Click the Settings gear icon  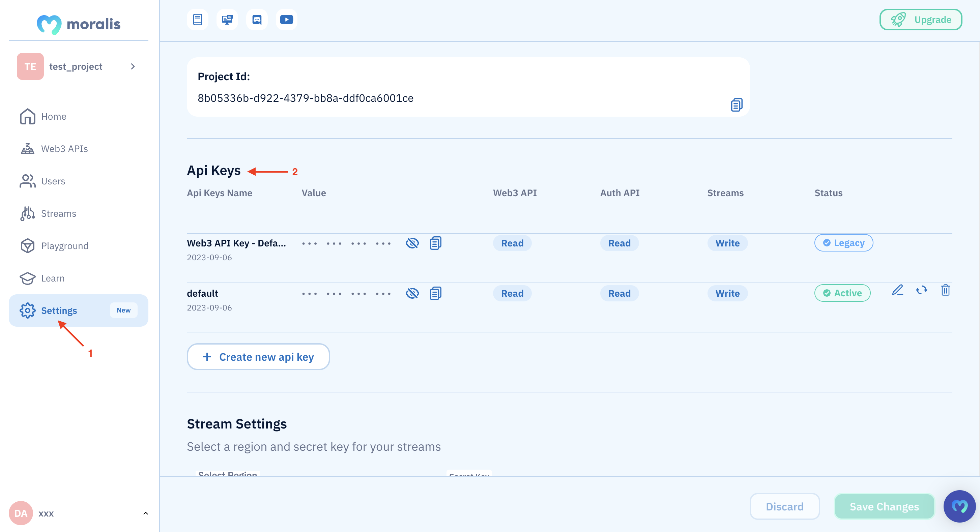[x=27, y=310]
